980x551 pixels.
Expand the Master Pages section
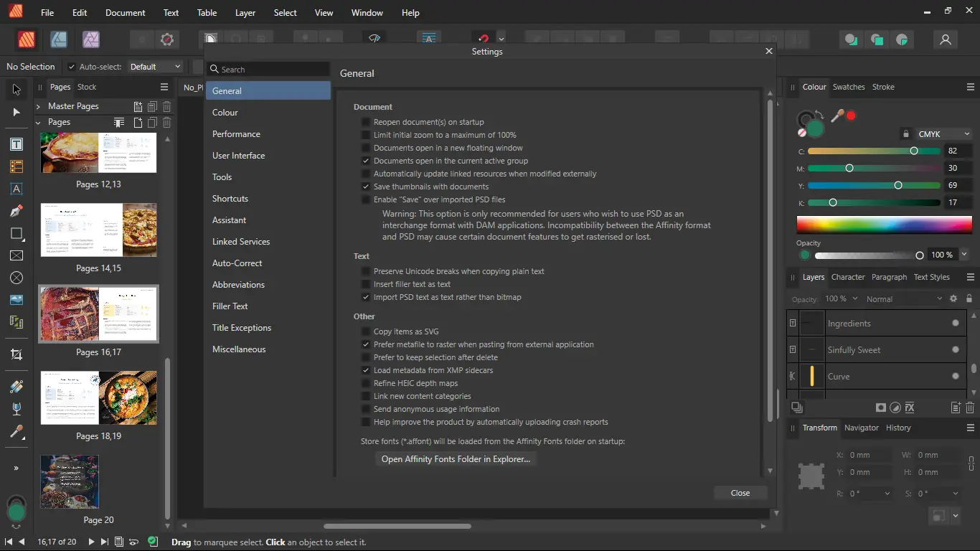pos(38,106)
